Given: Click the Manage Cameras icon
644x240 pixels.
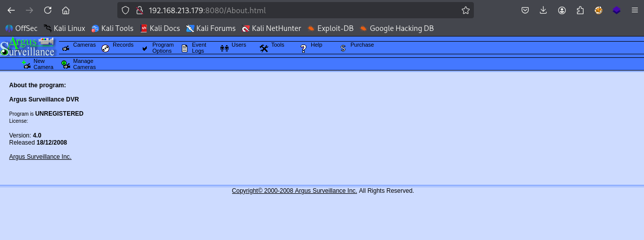Looking at the screenshot, I should (66, 64).
